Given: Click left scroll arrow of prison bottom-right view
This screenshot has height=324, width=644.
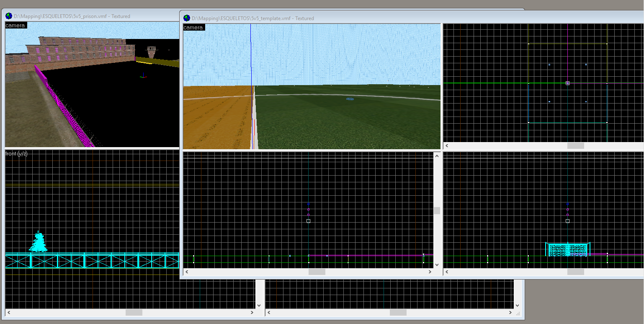Looking at the screenshot, I should tap(269, 312).
